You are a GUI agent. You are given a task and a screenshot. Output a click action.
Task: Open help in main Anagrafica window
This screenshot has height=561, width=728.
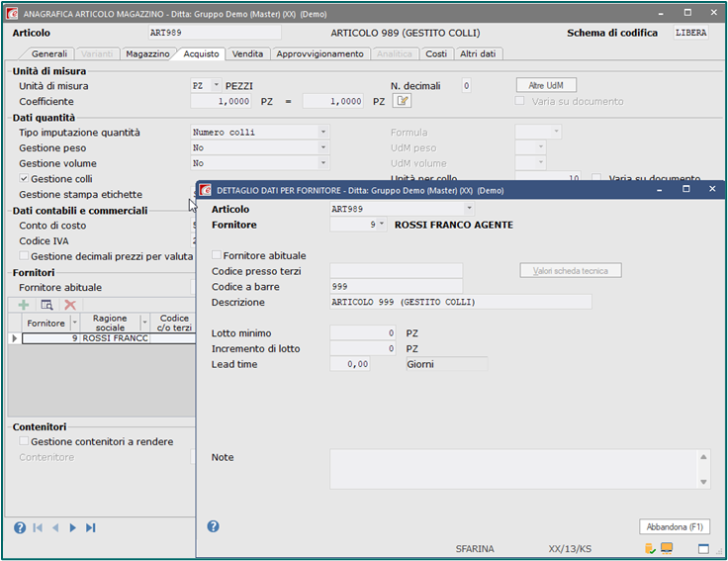20,527
